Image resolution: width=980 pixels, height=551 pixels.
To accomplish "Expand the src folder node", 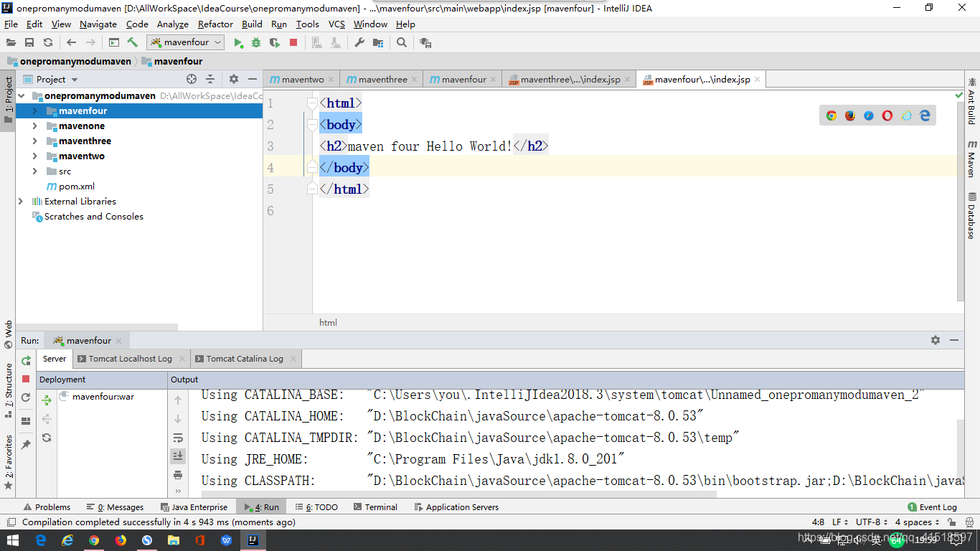I will point(34,171).
